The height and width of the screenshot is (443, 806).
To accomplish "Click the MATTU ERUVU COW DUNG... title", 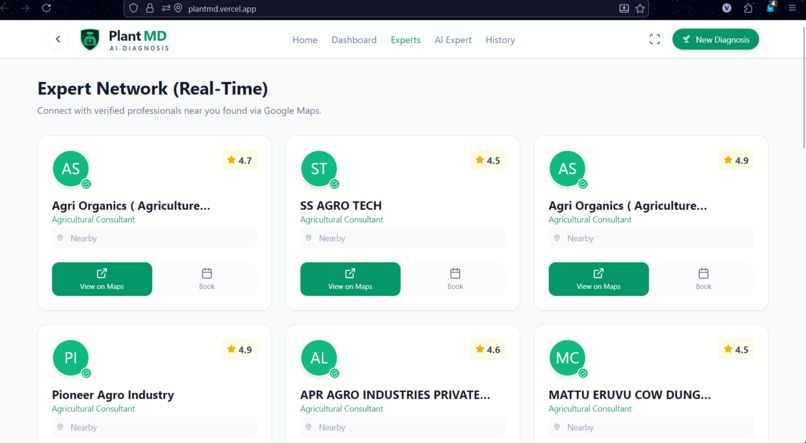I will (x=630, y=395).
